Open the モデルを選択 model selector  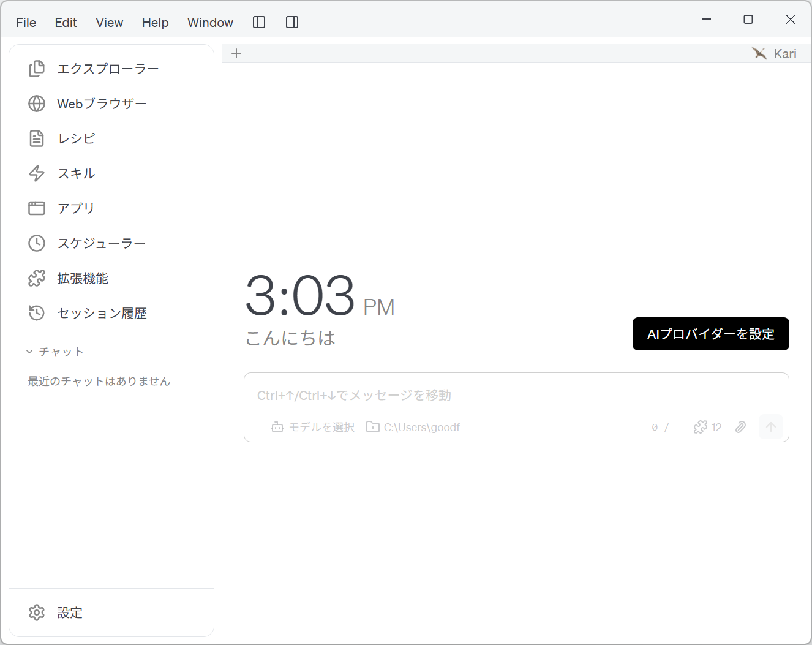pos(313,427)
